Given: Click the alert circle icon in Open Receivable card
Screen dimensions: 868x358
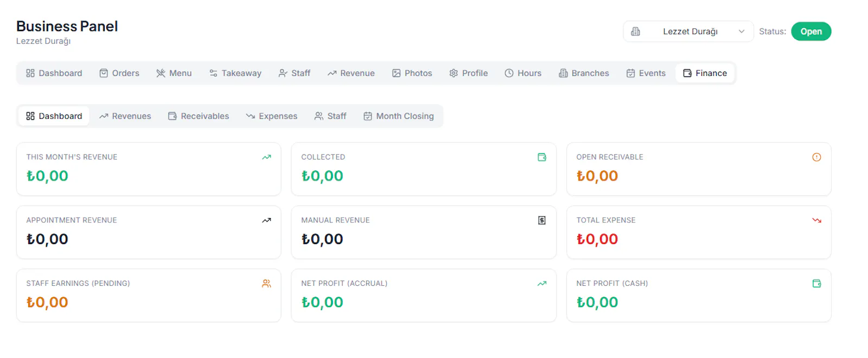Looking at the screenshot, I should pos(816,157).
